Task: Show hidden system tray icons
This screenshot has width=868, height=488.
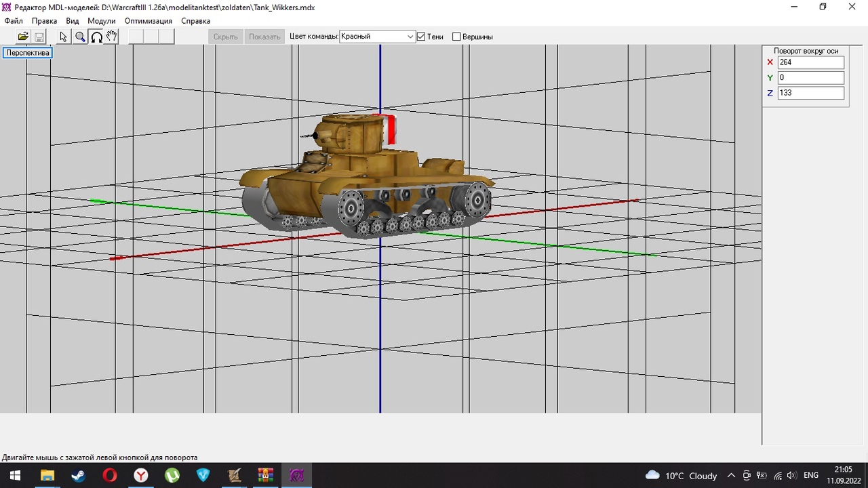Action: [x=731, y=475]
